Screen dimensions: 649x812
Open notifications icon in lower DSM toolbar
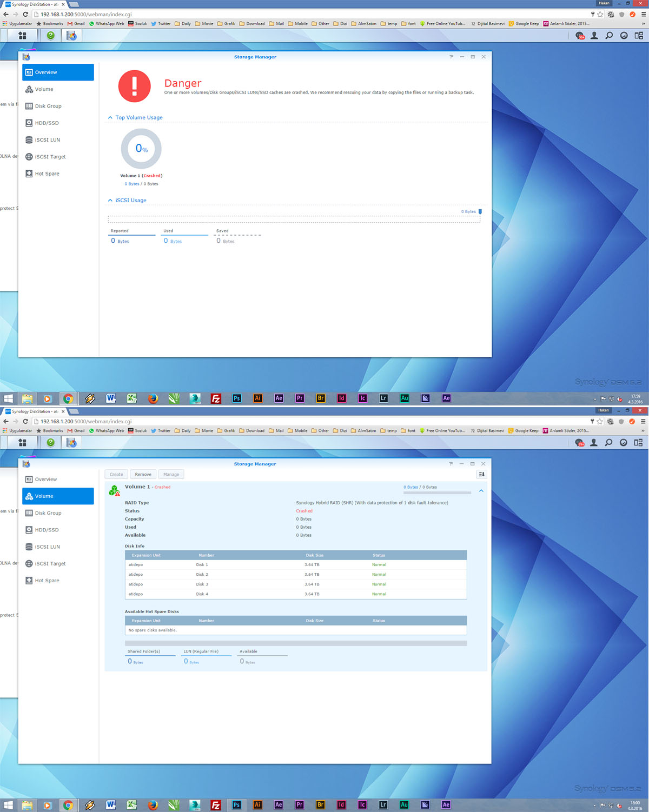[x=580, y=443]
